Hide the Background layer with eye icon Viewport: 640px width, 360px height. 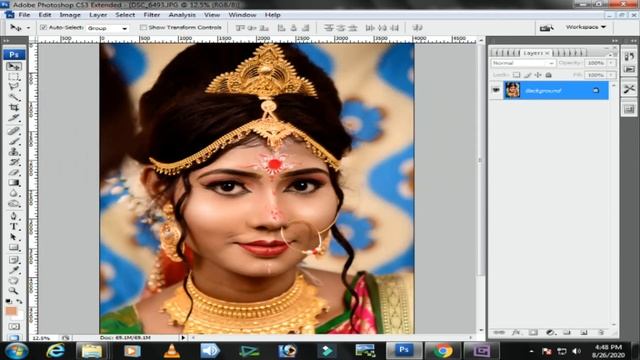click(496, 90)
